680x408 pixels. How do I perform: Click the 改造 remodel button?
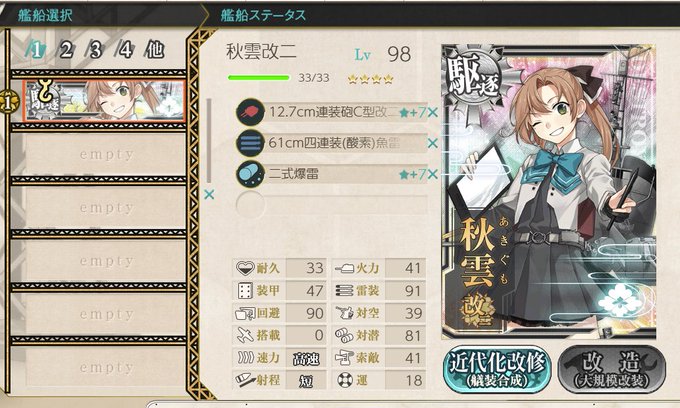pyautogui.click(x=611, y=369)
